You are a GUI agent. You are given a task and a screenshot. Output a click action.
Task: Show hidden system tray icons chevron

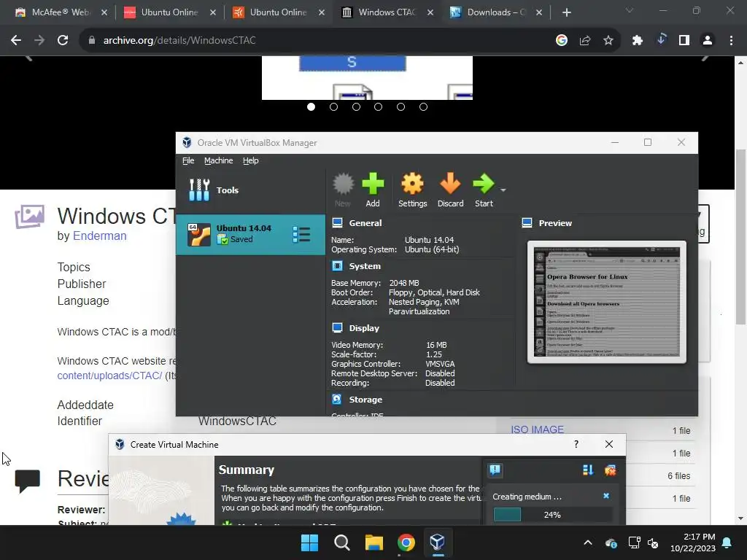point(588,542)
